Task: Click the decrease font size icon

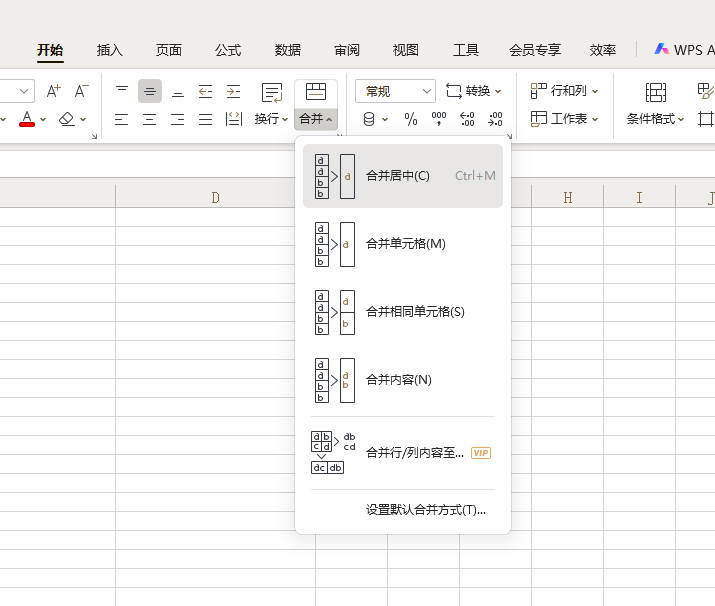Action: [81, 91]
